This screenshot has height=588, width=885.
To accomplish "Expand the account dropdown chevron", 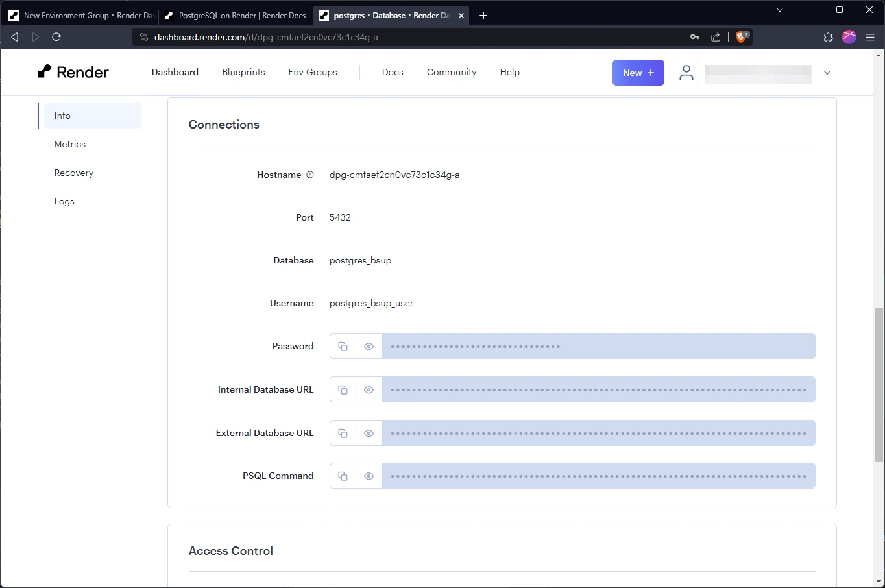I will (x=827, y=73).
